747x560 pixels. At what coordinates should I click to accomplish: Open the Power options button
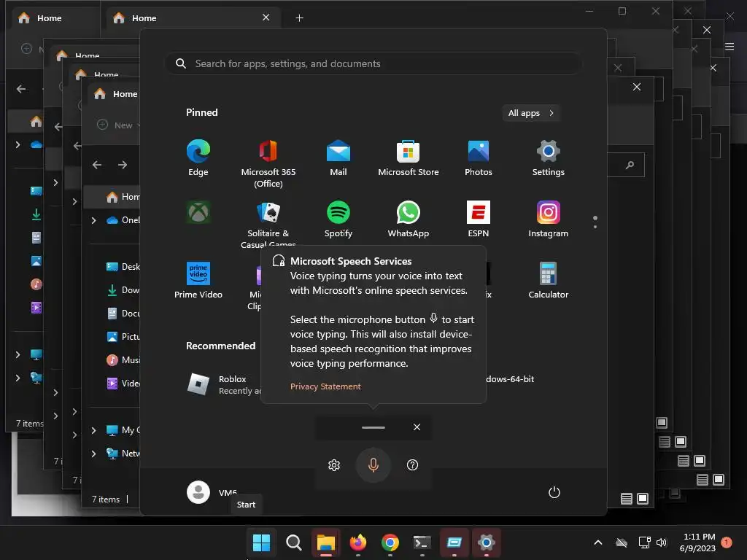coord(554,492)
